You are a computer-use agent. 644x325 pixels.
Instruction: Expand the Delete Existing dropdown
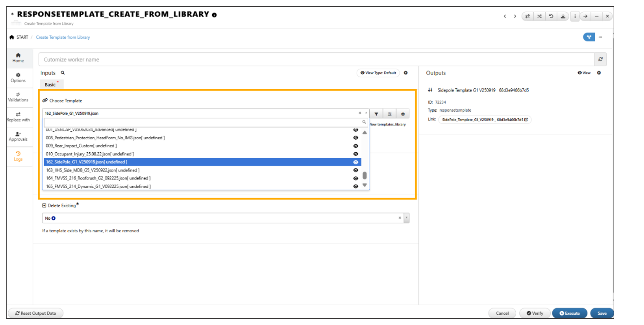click(407, 218)
